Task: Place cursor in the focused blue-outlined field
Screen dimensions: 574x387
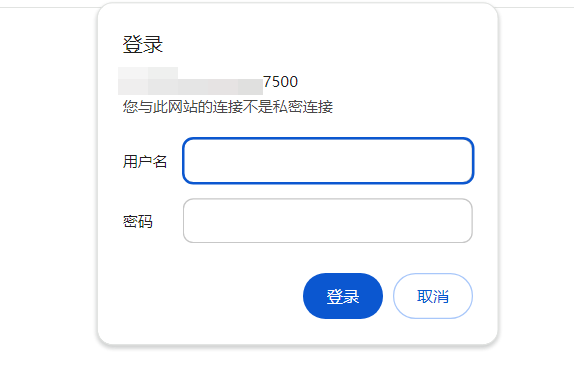Action: tap(328, 161)
